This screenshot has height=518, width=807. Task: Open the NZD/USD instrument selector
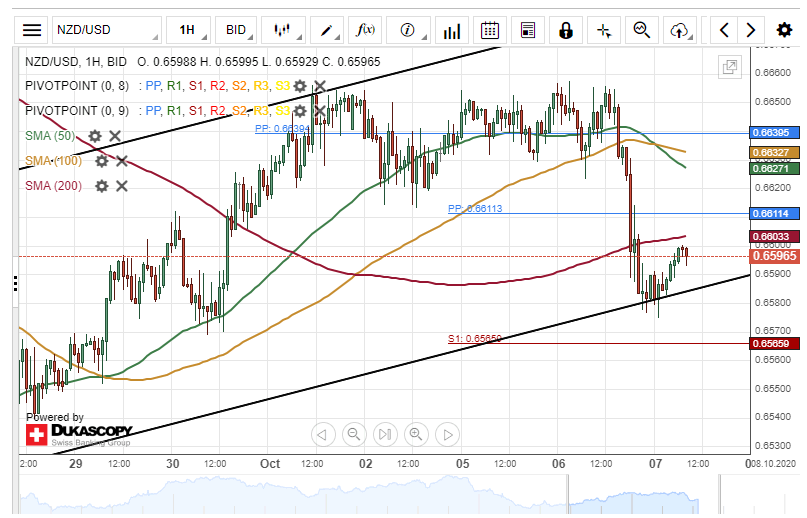click(x=105, y=30)
